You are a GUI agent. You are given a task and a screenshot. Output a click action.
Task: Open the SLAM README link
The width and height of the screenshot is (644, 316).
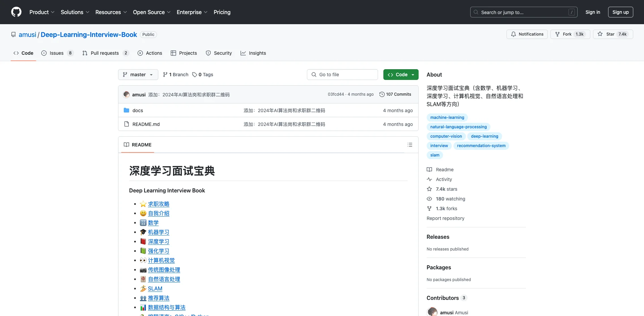[155, 288]
